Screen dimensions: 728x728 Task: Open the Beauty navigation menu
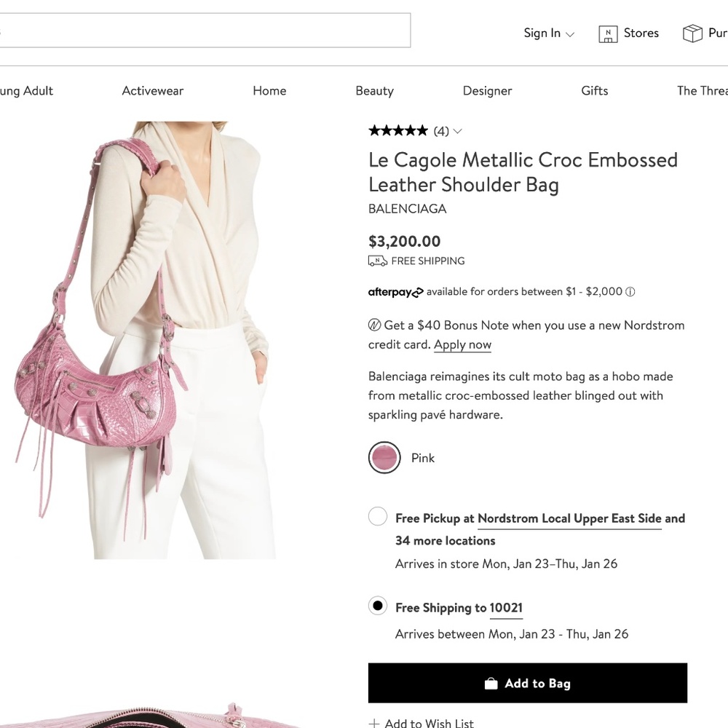click(374, 90)
